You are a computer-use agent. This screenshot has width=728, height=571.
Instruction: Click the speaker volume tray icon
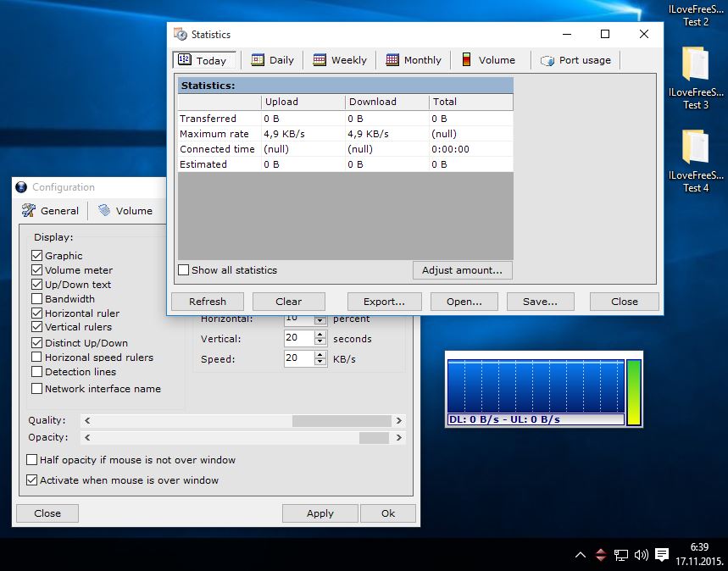641,555
